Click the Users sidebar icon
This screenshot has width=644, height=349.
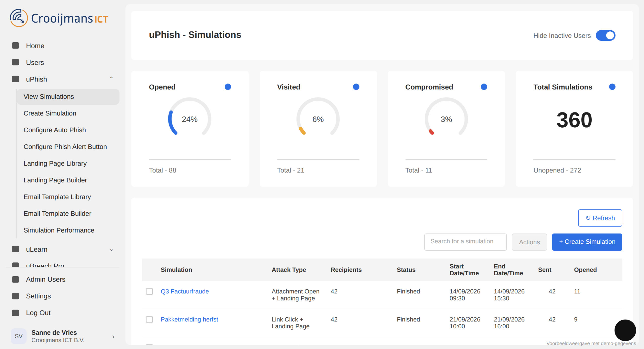tap(16, 62)
